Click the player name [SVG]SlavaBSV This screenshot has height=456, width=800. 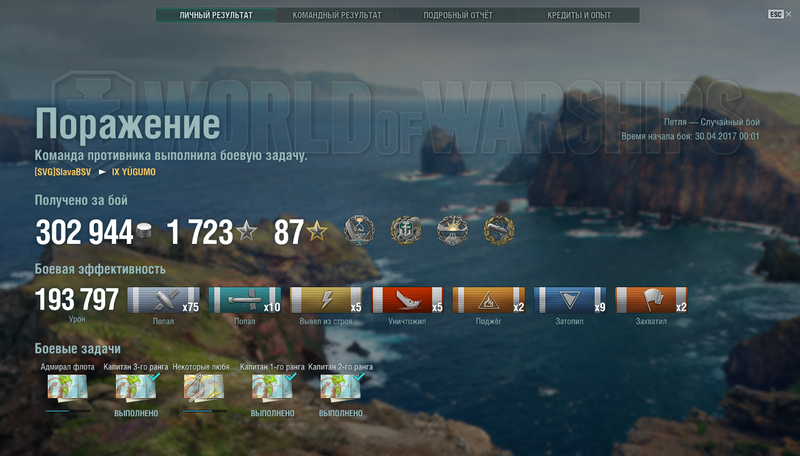tap(63, 172)
